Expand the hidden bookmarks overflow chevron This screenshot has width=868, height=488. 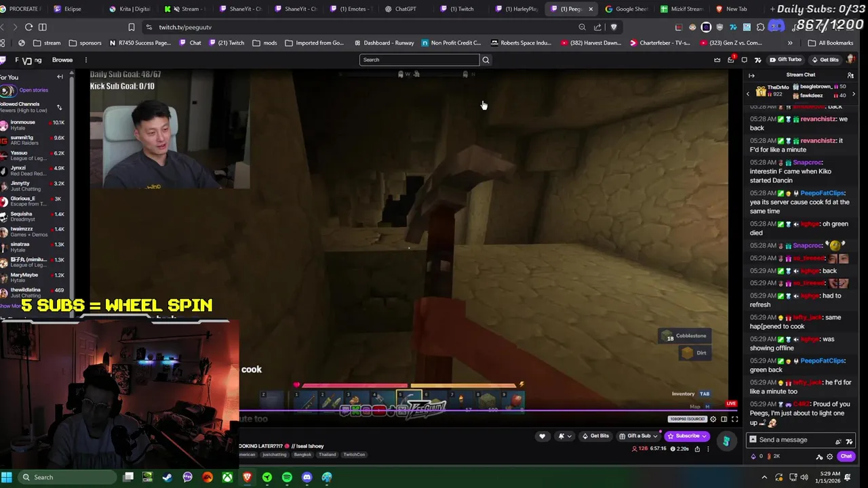pyautogui.click(x=790, y=43)
